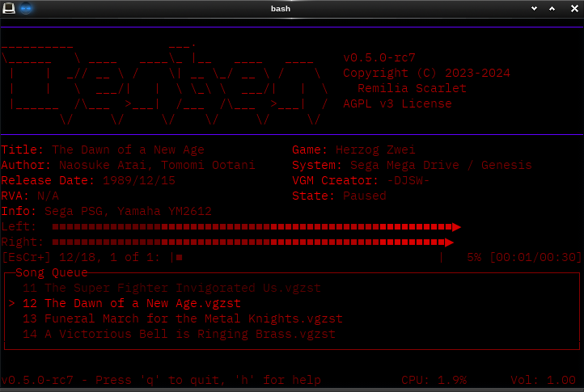Click the 'Copyright (C) 2023-2024' line
584x392 pixels.
426,73
